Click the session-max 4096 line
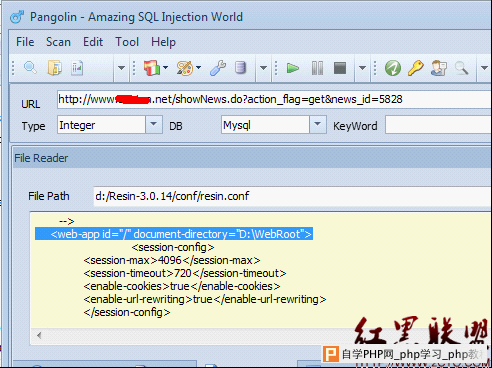492x368 pixels. click(172, 260)
